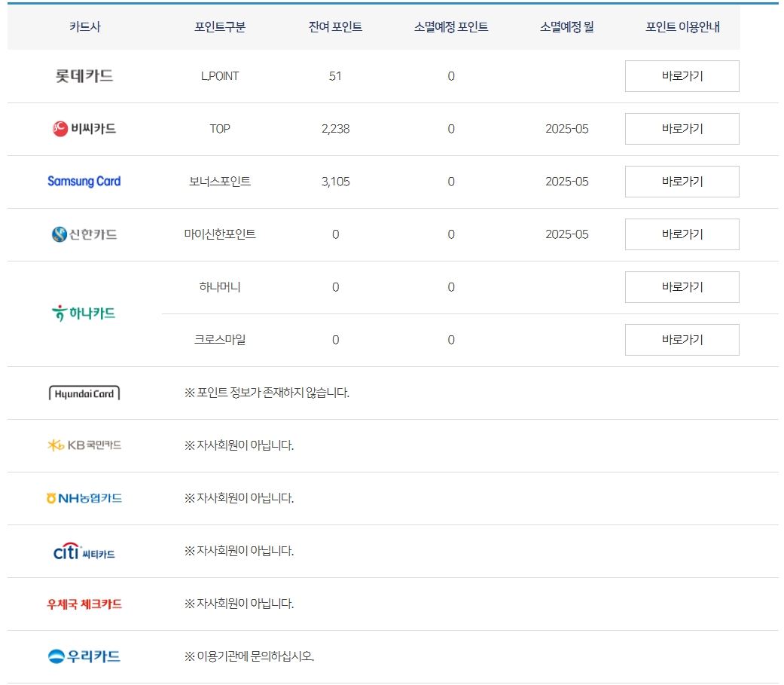
Task: Click the 포인트 이용안내 column header
Action: [x=682, y=27]
